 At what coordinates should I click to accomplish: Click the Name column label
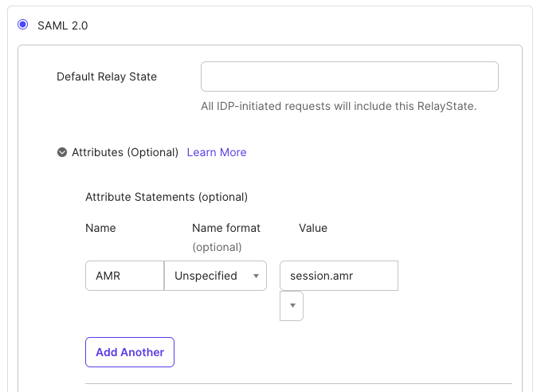tap(100, 228)
